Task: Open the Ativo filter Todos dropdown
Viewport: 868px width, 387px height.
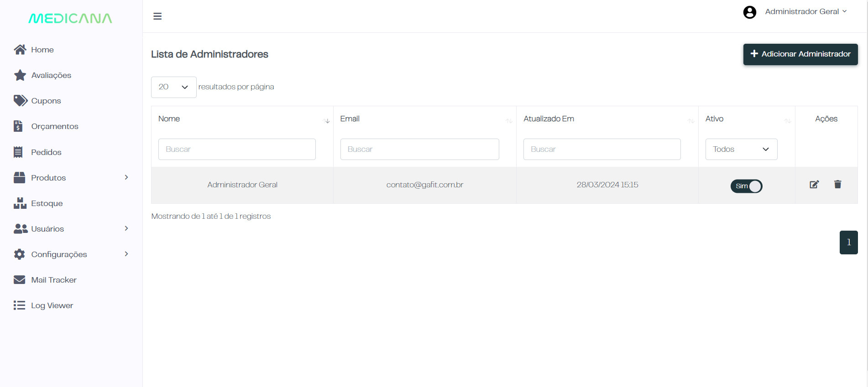Action: coord(741,150)
